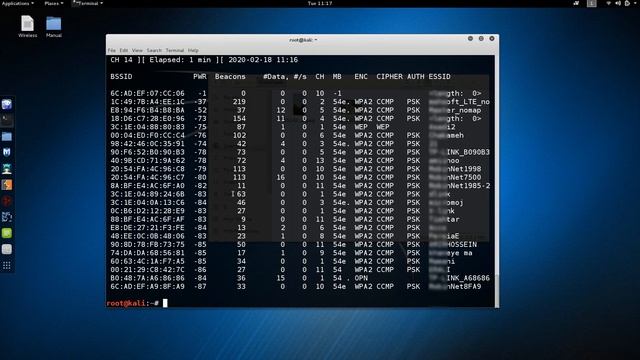Click the WEP encryption entry in the ENC column
Viewport: 640px width, 360px height.
pos(361,127)
